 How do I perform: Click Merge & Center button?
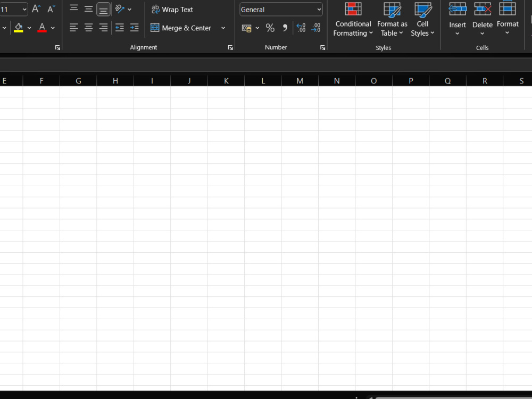181,28
